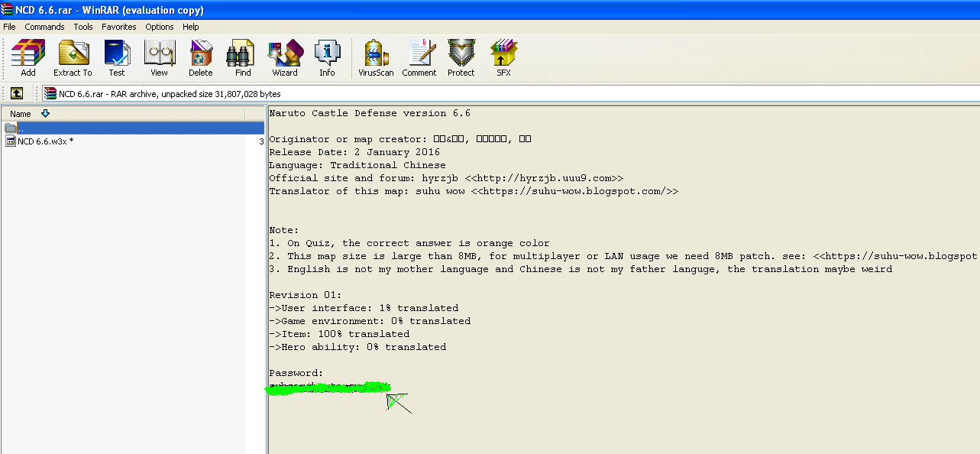Run Test on the archive
Screen dimensions: 980x454
click(x=117, y=58)
